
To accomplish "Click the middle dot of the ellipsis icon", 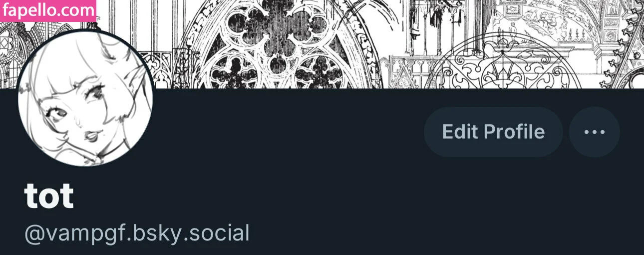I will click(595, 132).
